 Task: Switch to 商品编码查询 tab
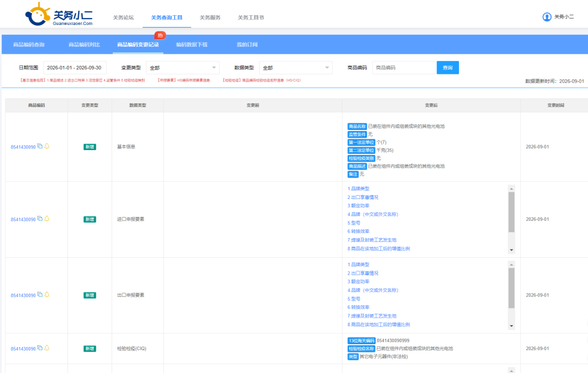[29, 45]
